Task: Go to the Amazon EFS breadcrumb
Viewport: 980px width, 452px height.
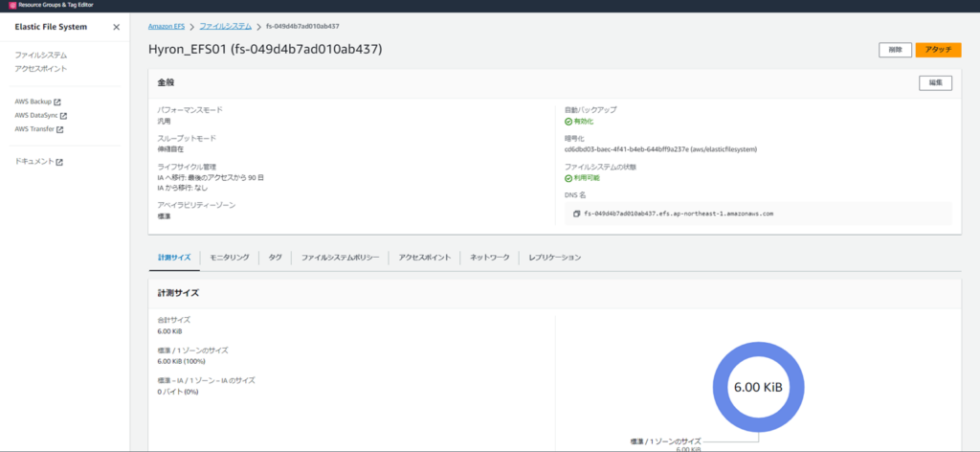Action: (166, 26)
